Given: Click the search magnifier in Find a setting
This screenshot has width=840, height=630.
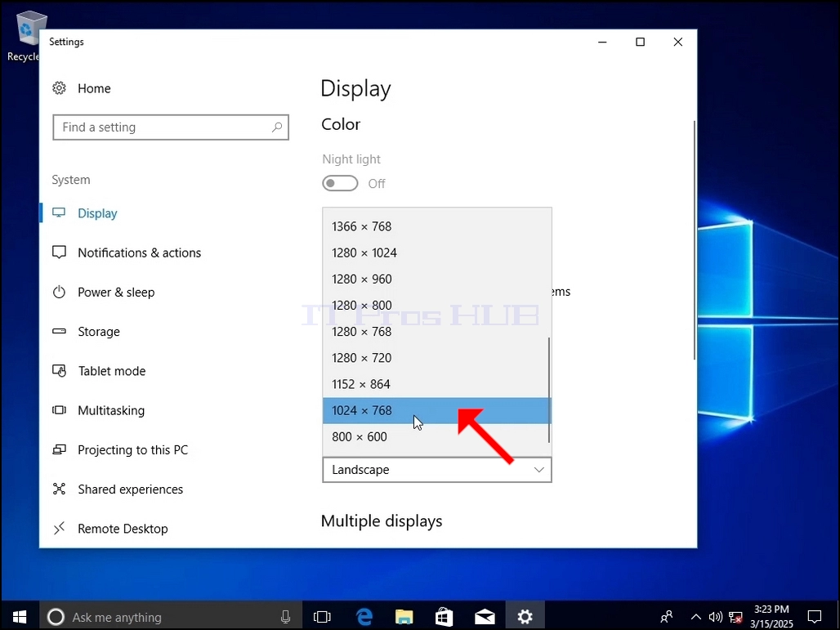Looking at the screenshot, I should [x=277, y=127].
